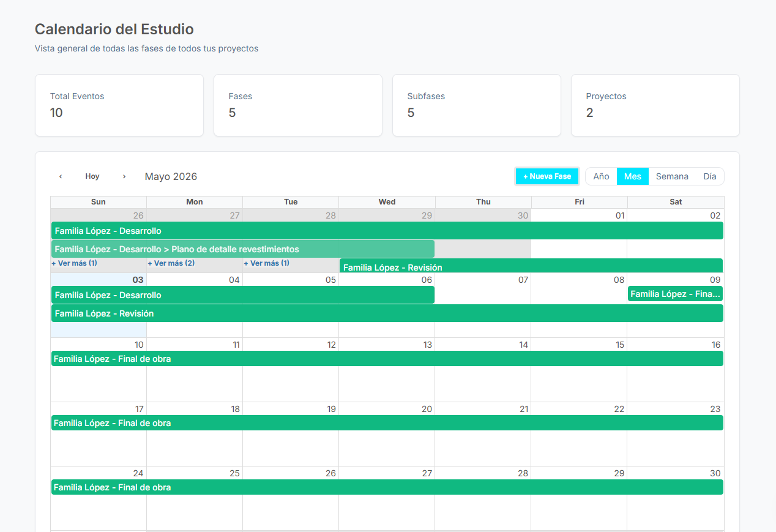
Task: Expand '+ Ver más (1)' under Sunday 26
Action: click(x=75, y=263)
